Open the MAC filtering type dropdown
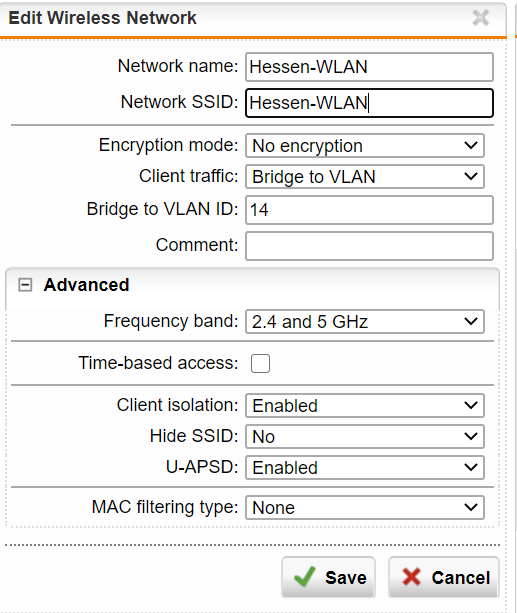Screen dimensions: 517x613 (365, 507)
